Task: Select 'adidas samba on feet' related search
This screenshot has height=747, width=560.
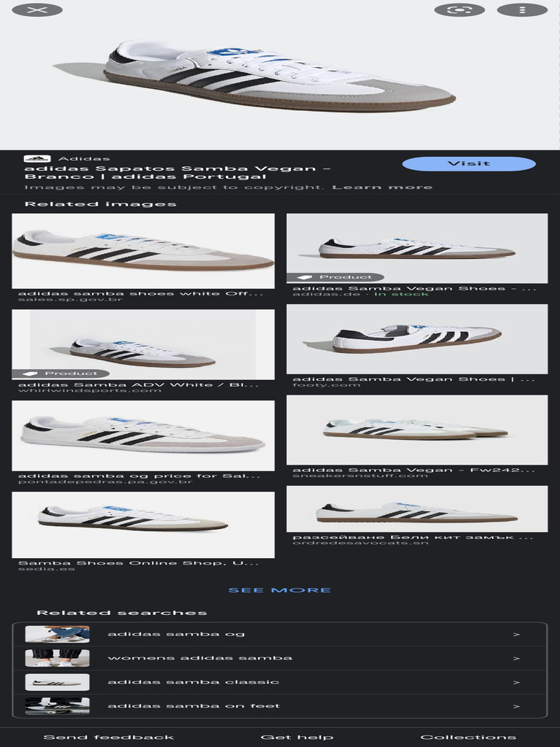Action: tap(279, 706)
